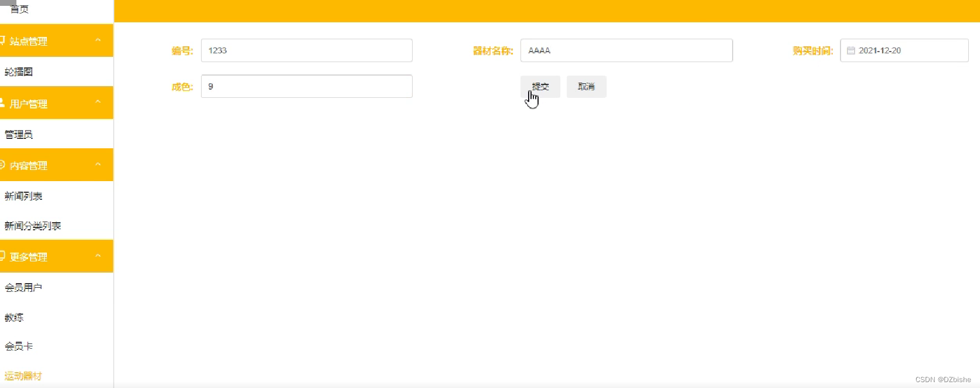This screenshot has width=980, height=388.
Task: Select the 更多管理 section header
Action: pyautogui.click(x=56, y=256)
